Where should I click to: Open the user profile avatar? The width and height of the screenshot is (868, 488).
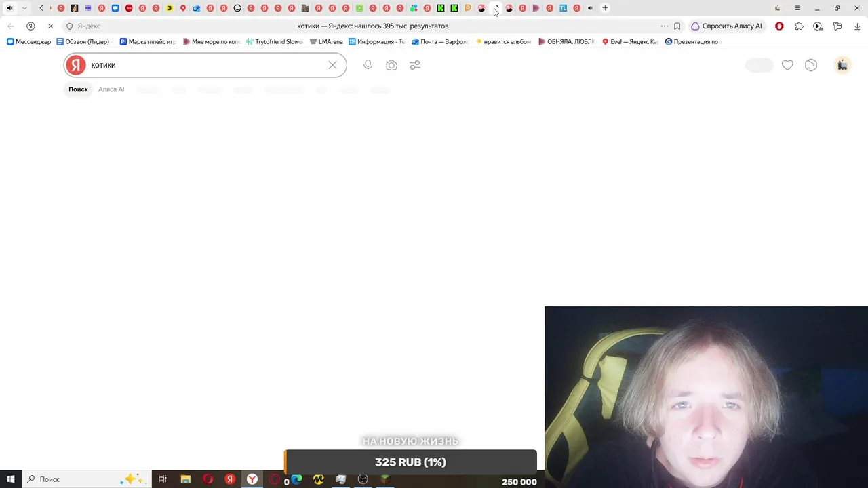842,65
